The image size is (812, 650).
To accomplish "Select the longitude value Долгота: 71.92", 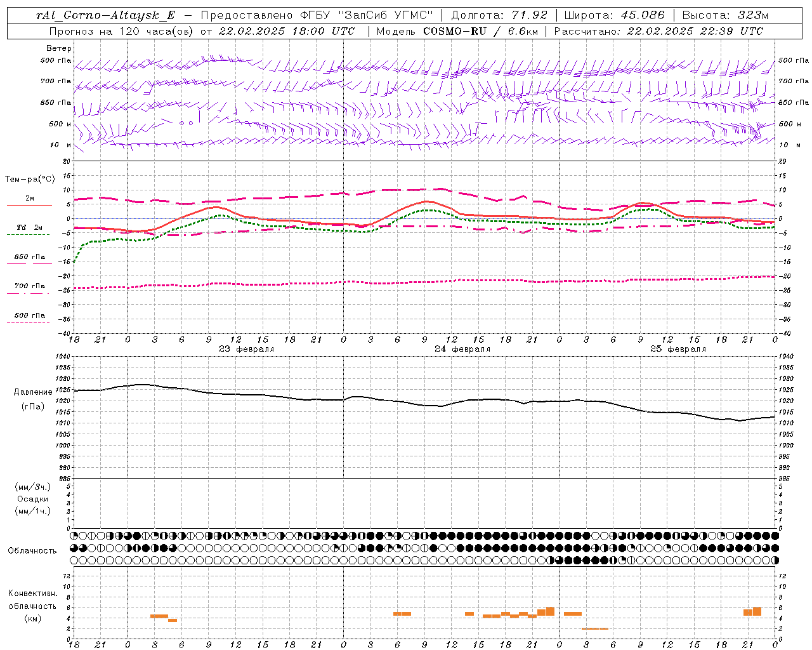I will click(x=499, y=16).
